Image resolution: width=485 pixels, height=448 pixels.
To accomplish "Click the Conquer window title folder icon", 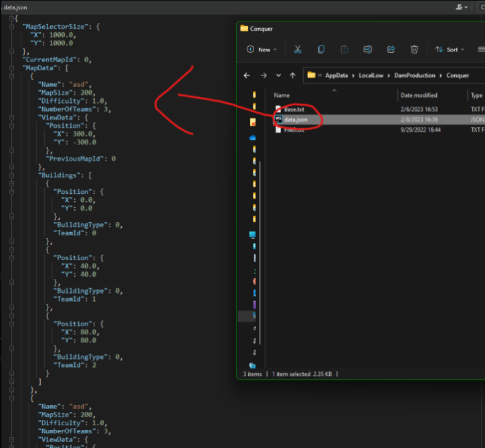I will point(244,29).
